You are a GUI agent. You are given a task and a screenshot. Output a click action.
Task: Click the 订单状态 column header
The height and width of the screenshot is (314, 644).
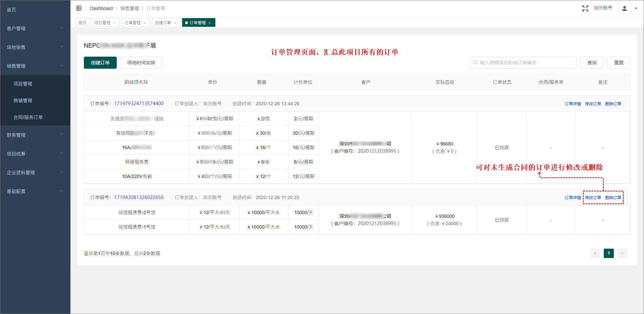[502, 82]
